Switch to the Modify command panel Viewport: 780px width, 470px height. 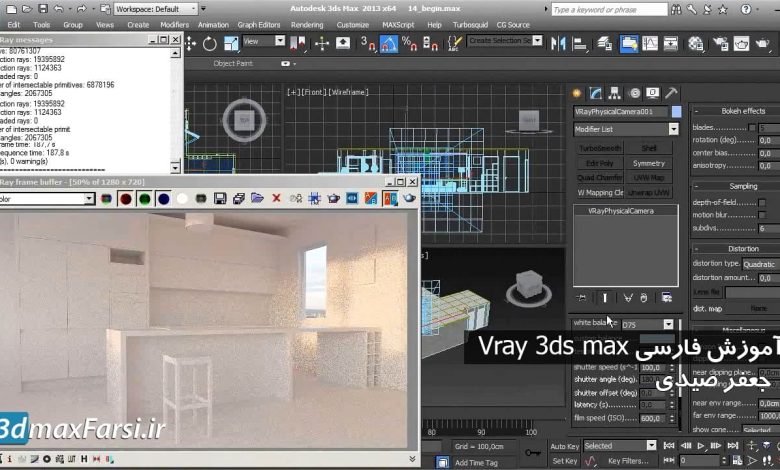click(x=595, y=93)
